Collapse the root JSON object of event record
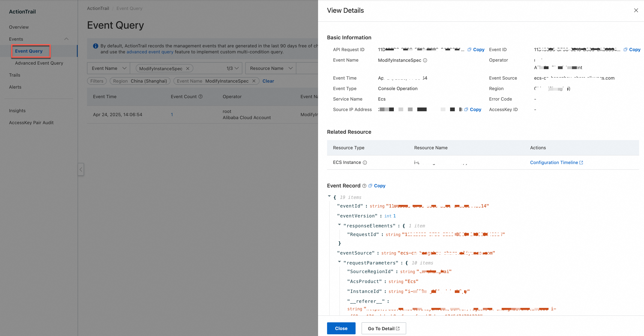 pos(329,196)
